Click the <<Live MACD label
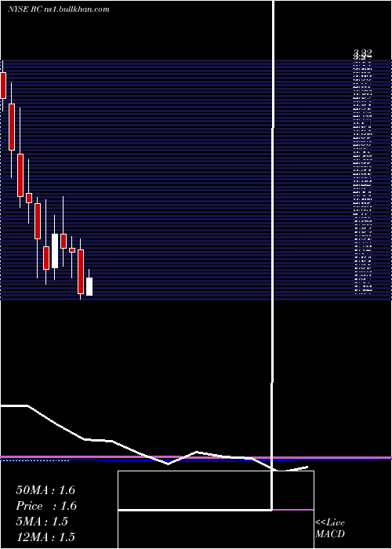Viewport: 392px width, 549px height. [330, 529]
